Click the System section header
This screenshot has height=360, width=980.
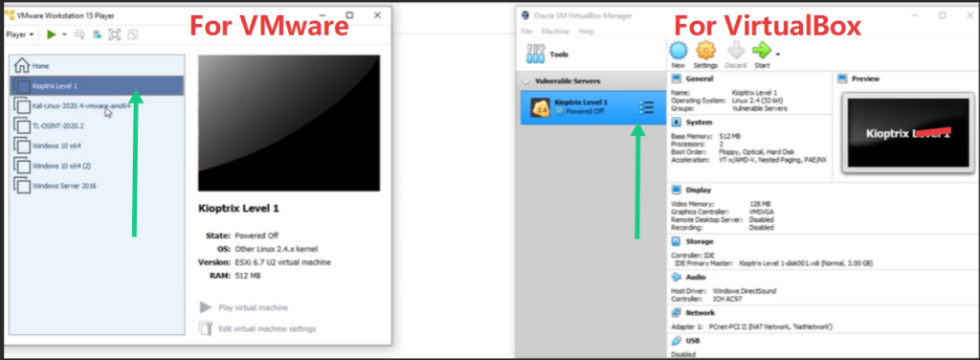click(698, 123)
